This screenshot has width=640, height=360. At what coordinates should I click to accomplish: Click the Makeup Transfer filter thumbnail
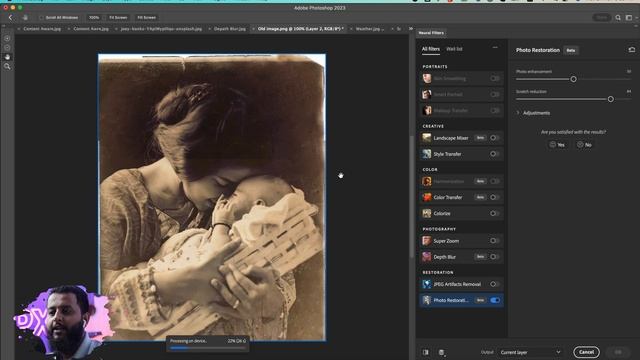(x=427, y=110)
